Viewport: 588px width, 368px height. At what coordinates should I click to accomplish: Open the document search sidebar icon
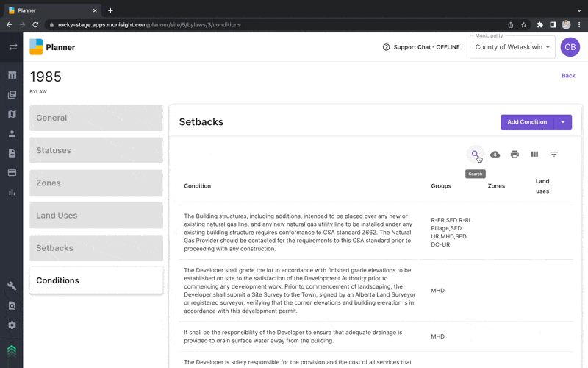click(12, 305)
